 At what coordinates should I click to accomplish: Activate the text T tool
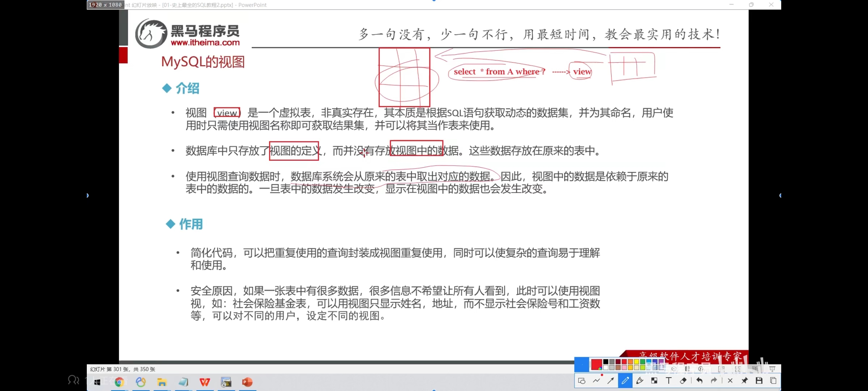click(669, 380)
